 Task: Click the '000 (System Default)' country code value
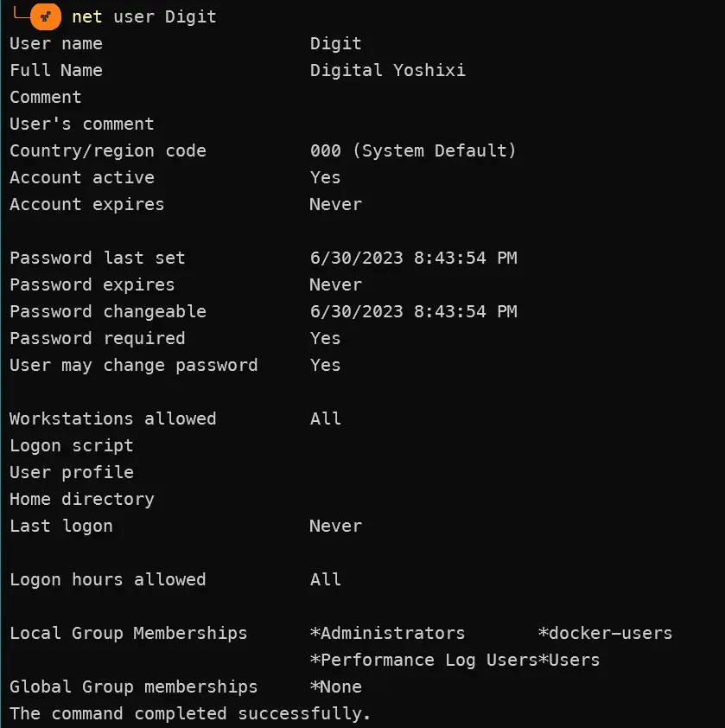[413, 150]
